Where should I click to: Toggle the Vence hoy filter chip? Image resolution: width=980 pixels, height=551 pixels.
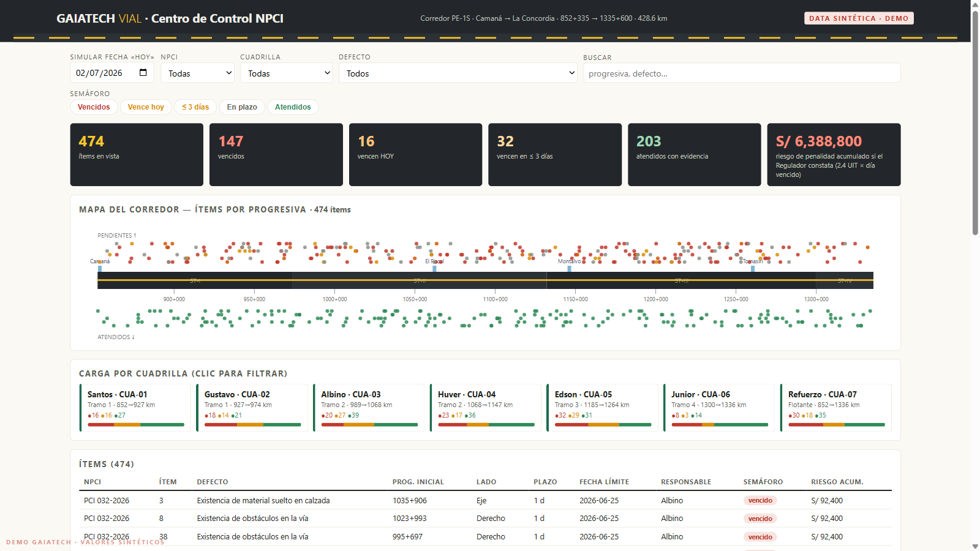tap(146, 107)
